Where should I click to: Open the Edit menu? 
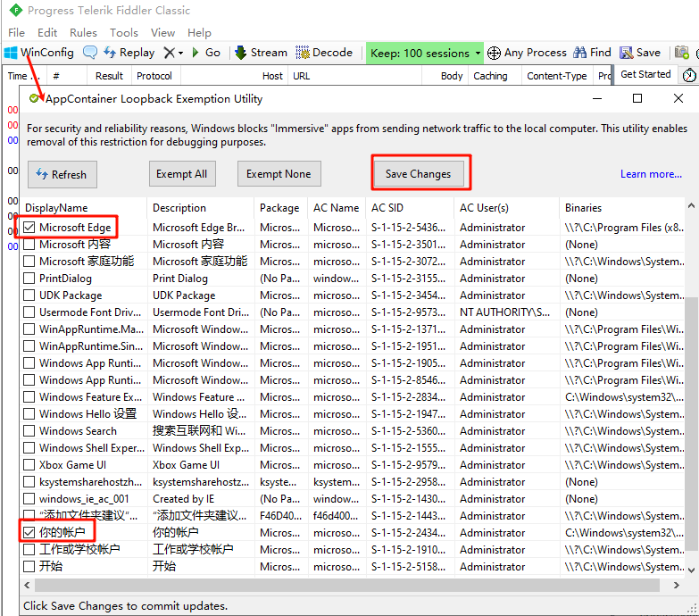click(x=47, y=32)
